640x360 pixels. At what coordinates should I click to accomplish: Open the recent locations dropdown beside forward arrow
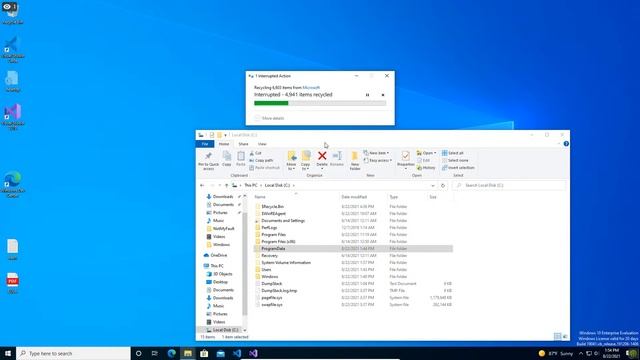[220, 185]
